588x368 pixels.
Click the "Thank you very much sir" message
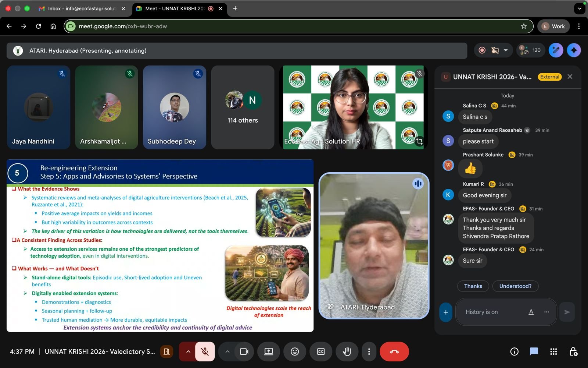click(x=496, y=228)
